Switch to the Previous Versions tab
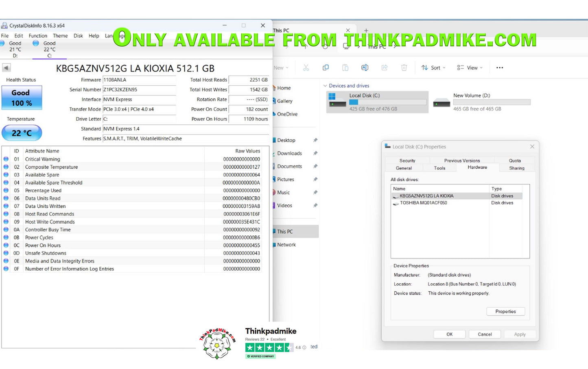The height and width of the screenshot is (369, 588). pyautogui.click(x=462, y=161)
